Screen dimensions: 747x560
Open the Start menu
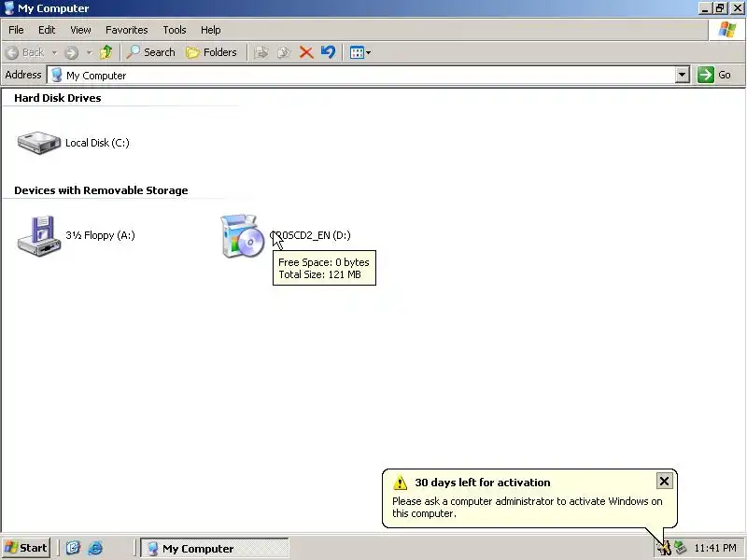[x=26, y=548]
